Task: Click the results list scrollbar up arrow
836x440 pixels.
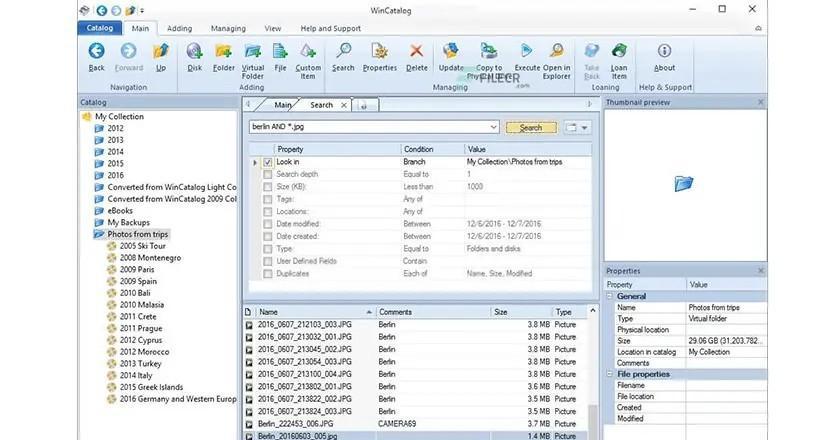Action: pyautogui.click(x=593, y=311)
